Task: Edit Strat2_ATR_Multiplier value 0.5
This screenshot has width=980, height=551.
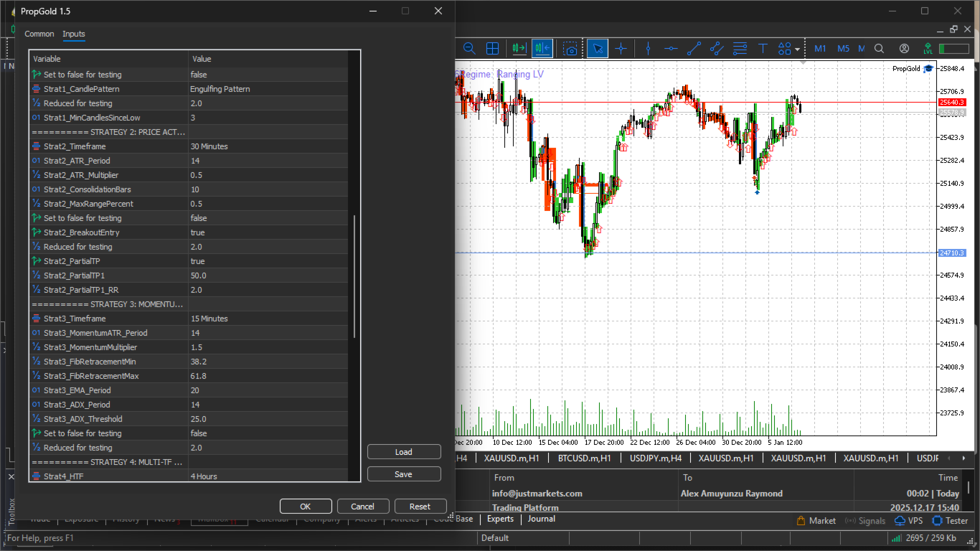Action: 268,175
